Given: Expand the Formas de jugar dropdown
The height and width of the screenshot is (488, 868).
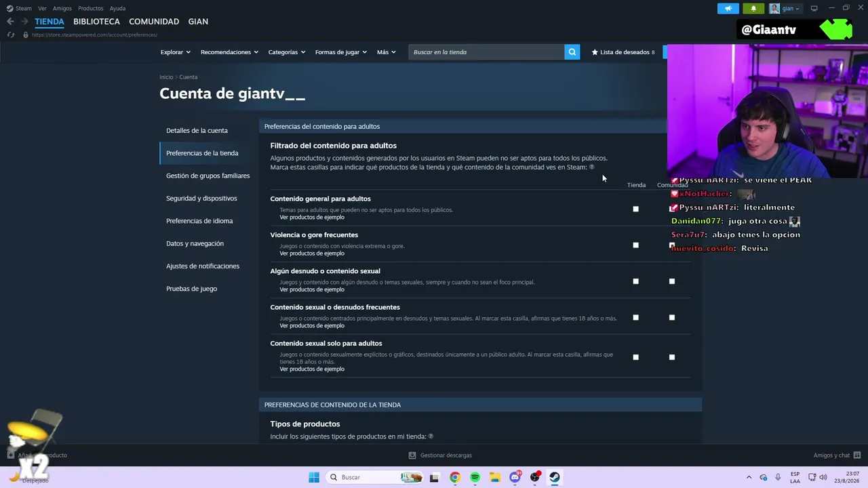Looking at the screenshot, I should tap(341, 52).
